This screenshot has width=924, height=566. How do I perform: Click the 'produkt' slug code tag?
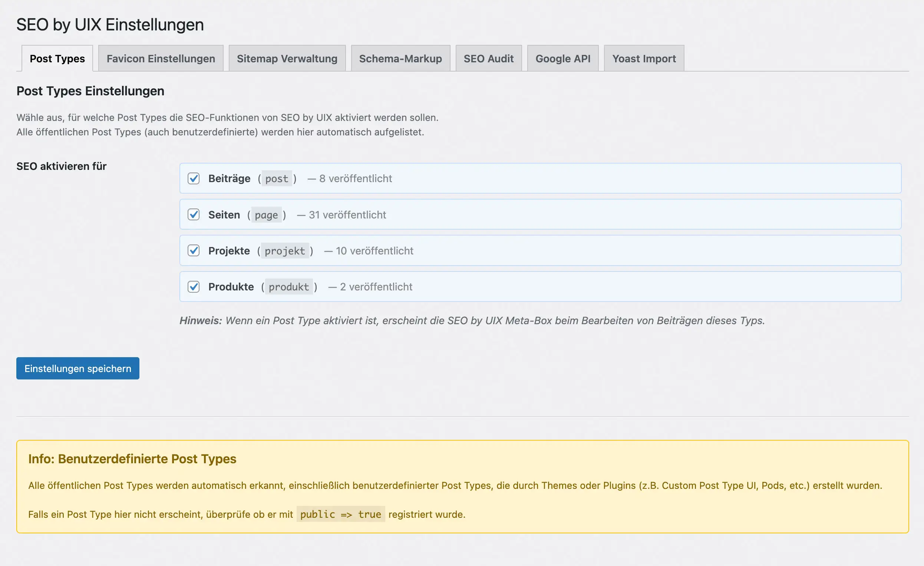[x=288, y=287]
